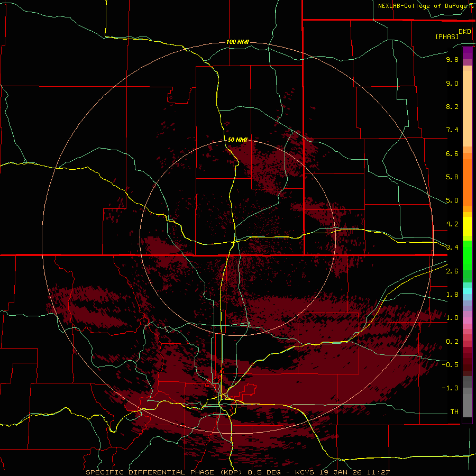Click the 0.2 value on the scale
Screen dimensions: 476x476
click(452, 342)
